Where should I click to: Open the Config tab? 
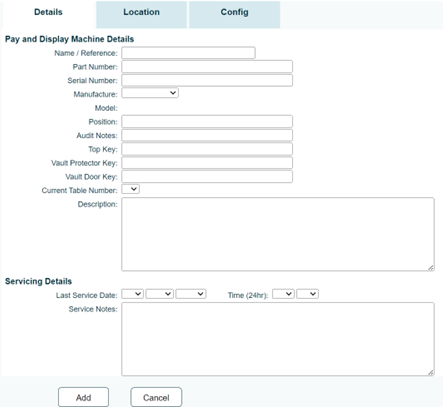coord(235,14)
